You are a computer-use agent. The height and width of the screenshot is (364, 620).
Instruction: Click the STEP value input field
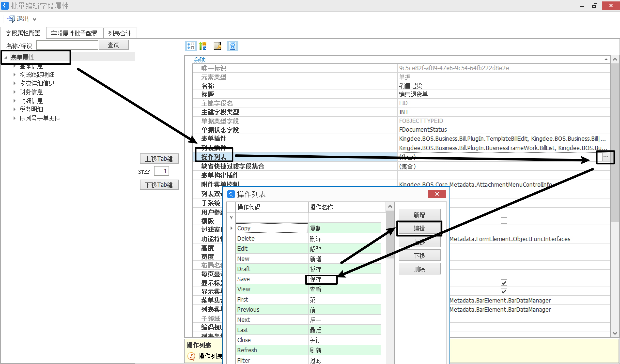point(161,171)
